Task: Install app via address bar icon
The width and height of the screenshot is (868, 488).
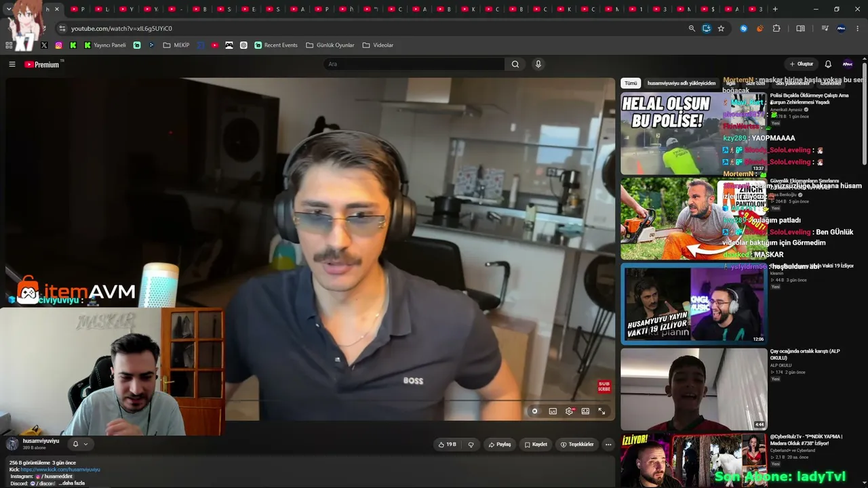Action: (707, 28)
